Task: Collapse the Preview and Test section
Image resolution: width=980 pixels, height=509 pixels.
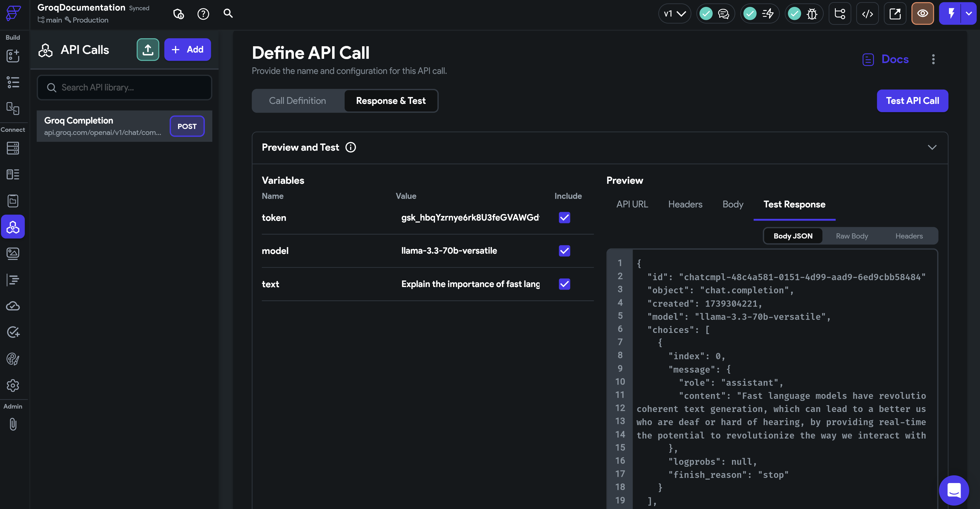Action: point(932,147)
